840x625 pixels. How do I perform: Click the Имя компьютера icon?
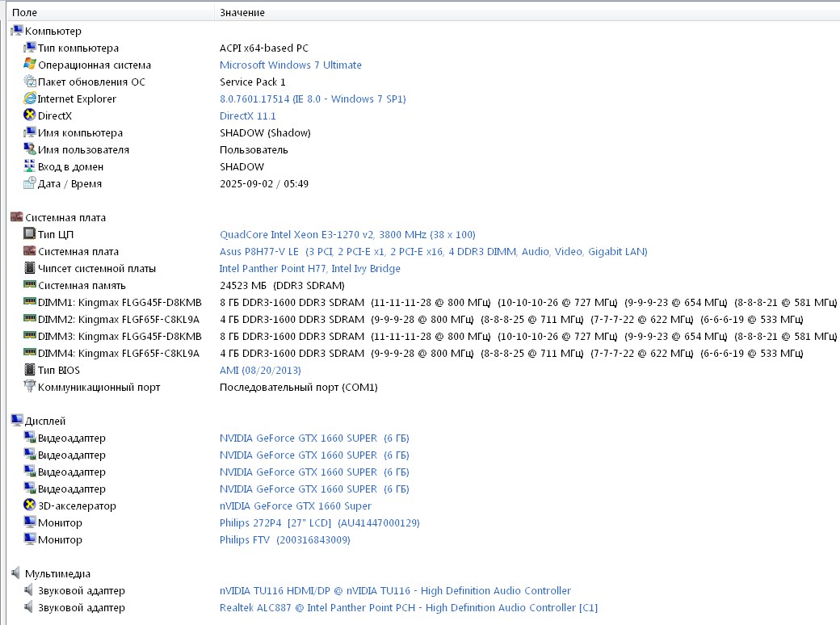click(x=29, y=132)
